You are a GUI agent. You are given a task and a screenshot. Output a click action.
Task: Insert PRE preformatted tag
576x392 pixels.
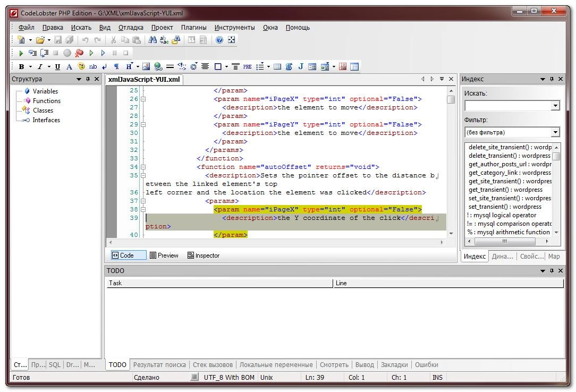(x=247, y=66)
